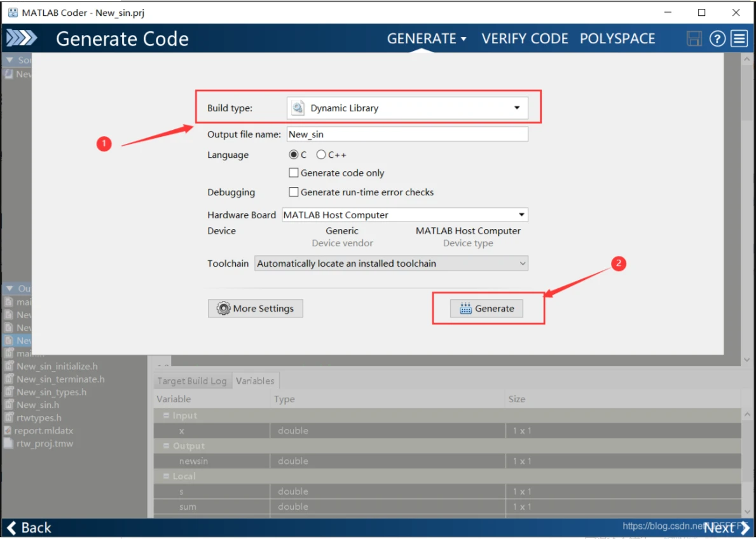Go Back to previous step

tap(29, 528)
